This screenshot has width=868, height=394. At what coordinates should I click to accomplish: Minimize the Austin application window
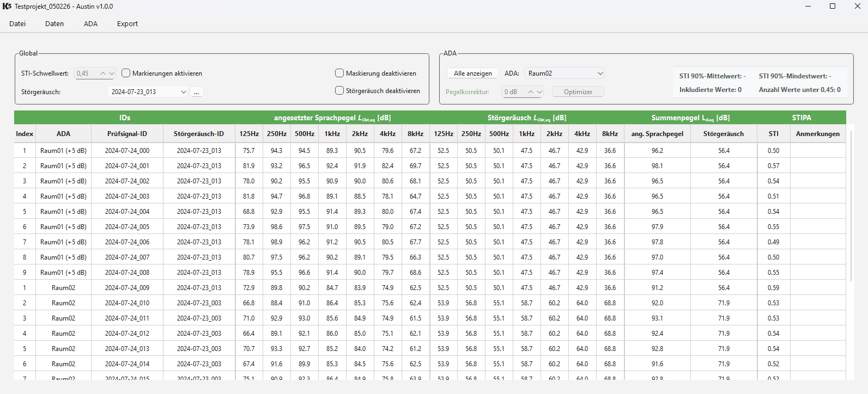(808, 7)
